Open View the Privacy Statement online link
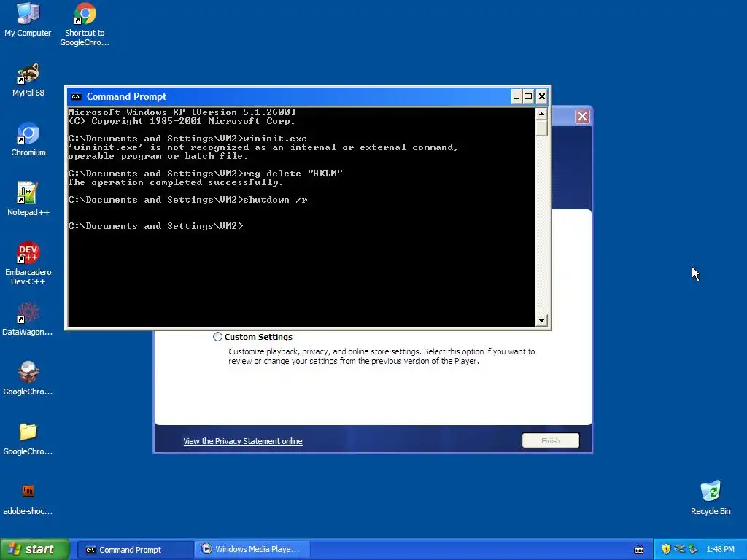 pyautogui.click(x=242, y=441)
